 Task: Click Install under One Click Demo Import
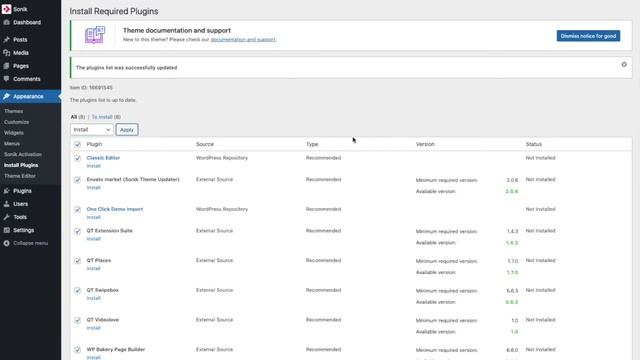93,218
